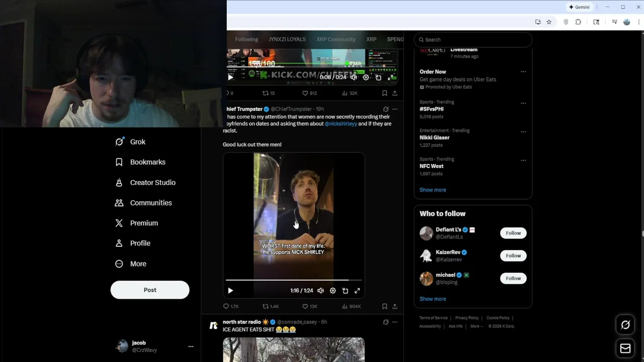Follow michael @bisping
The height and width of the screenshot is (362, 644).
513,278
